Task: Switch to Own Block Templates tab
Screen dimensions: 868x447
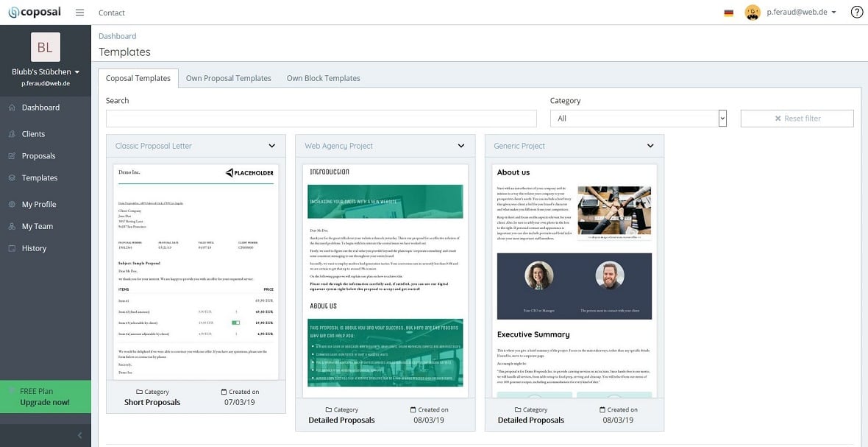Action: pos(323,78)
